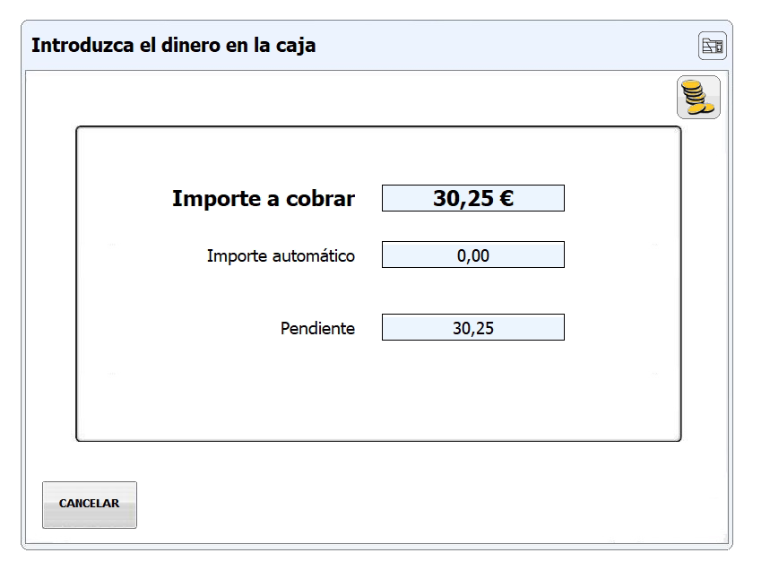Click the Importe a cobrar amount field

pos(473,198)
